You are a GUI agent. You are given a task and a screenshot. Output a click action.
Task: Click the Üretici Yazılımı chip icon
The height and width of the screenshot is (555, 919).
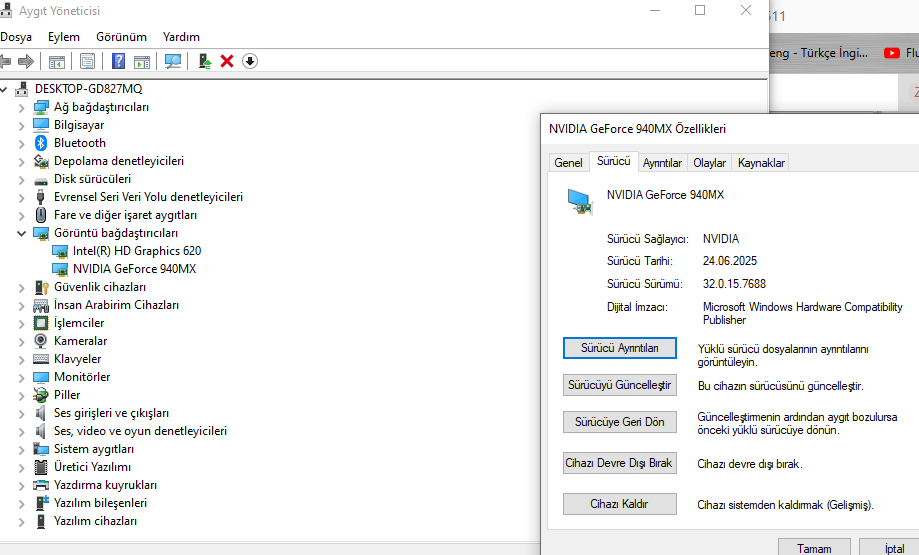coord(40,467)
